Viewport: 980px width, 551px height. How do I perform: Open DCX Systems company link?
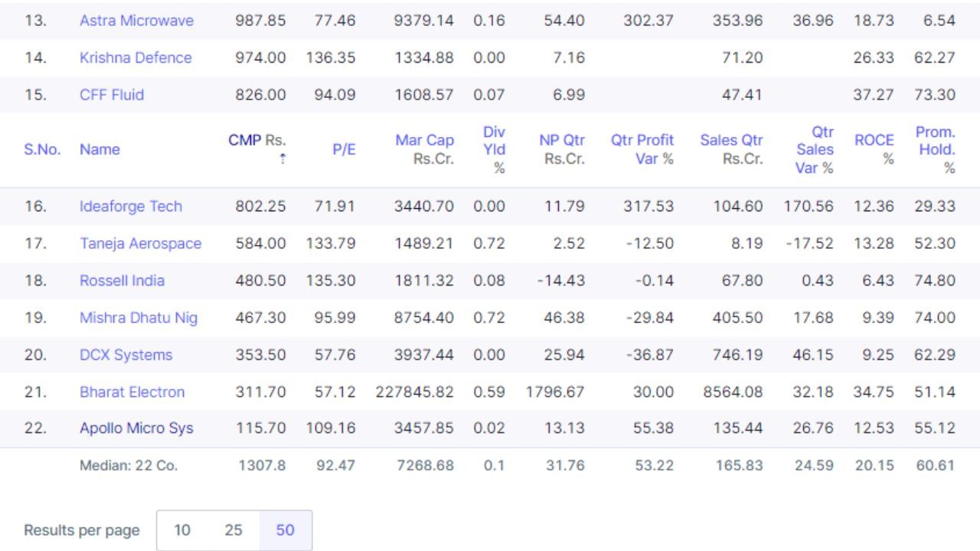[x=126, y=355]
